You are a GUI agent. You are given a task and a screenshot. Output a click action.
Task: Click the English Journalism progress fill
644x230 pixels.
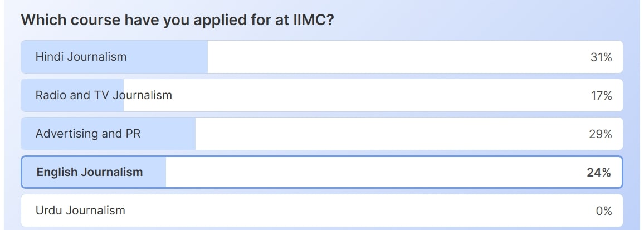coord(154,172)
